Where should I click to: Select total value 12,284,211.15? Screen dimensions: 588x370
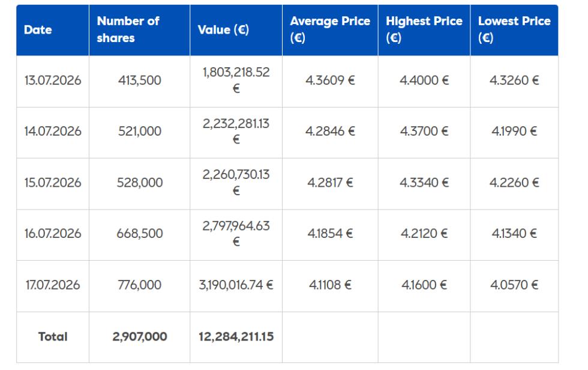pos(236,336)
